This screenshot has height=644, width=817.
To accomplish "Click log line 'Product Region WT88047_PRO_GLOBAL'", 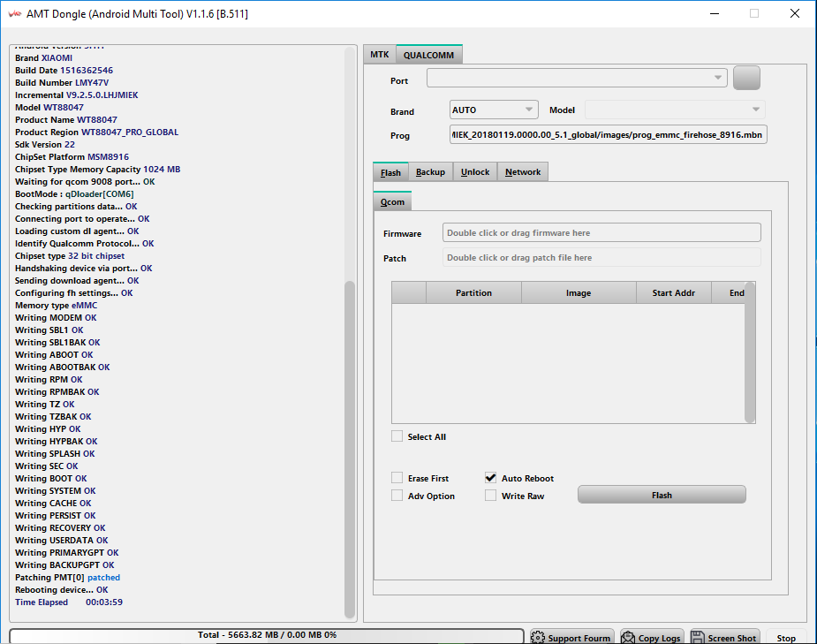I will click(x=96, y=132).
